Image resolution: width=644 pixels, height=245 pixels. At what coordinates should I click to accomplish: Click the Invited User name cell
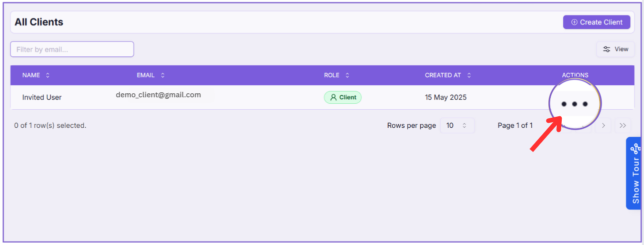[42, 97]
